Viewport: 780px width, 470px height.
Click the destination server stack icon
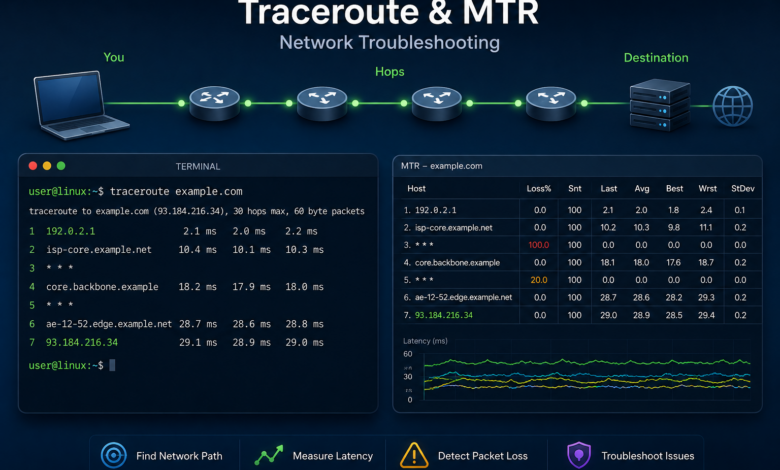(659, 104)
